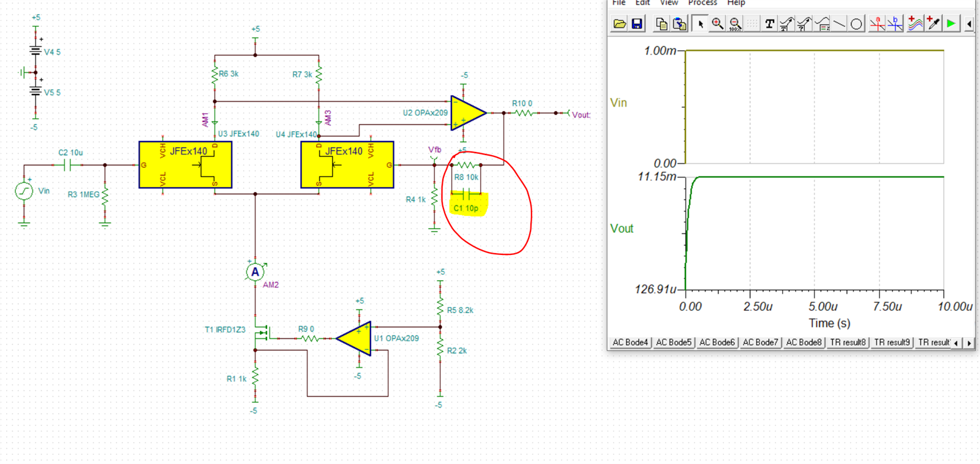Toggle the dotted grid icon
The height and width of the screenshot is (464, 980).
[752, 24]
